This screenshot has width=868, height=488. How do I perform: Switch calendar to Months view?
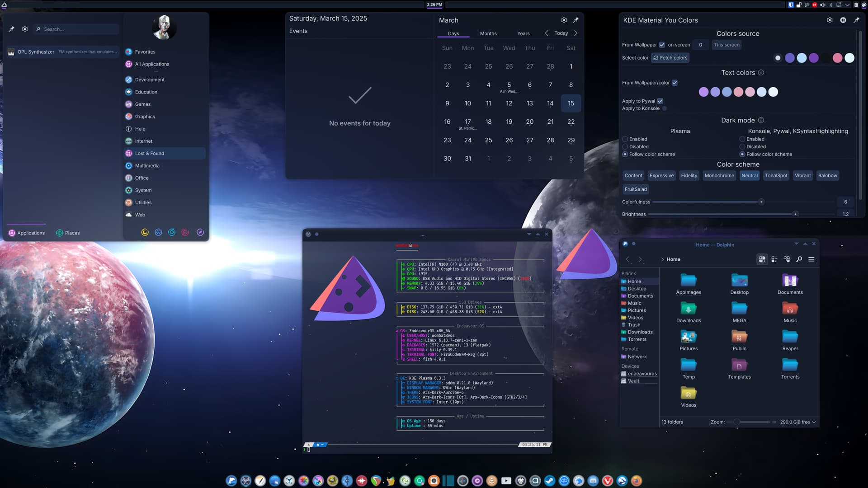[488, 33]
